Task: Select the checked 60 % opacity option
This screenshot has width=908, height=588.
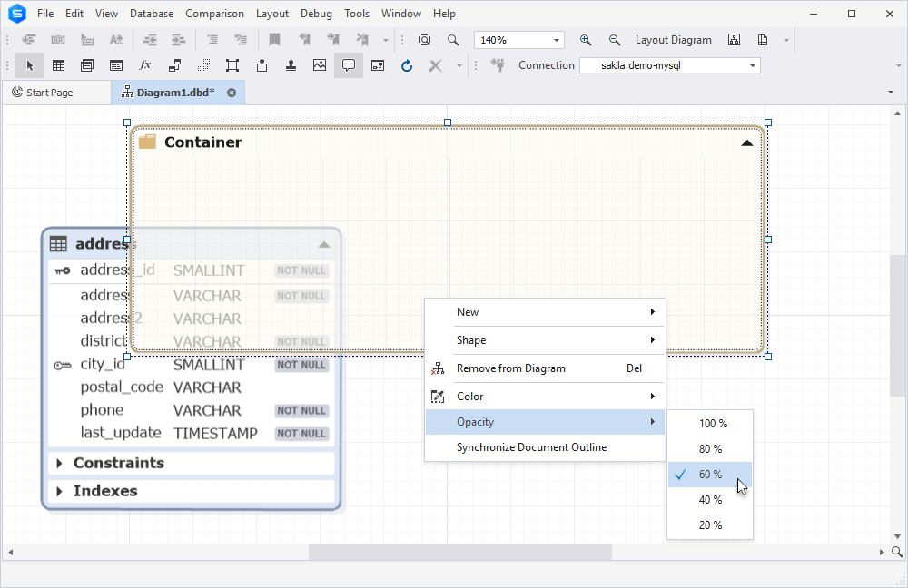Action: (x=710, y=475)
